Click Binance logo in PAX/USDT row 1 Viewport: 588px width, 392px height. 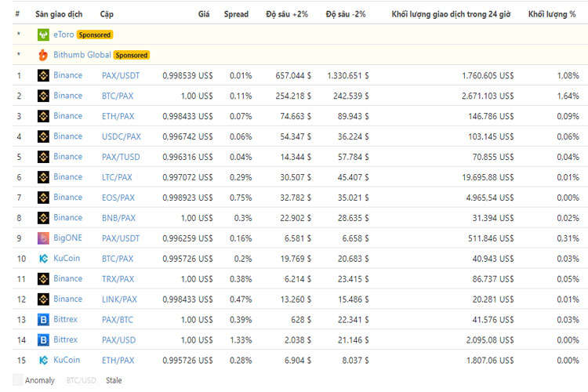point(43,75)
